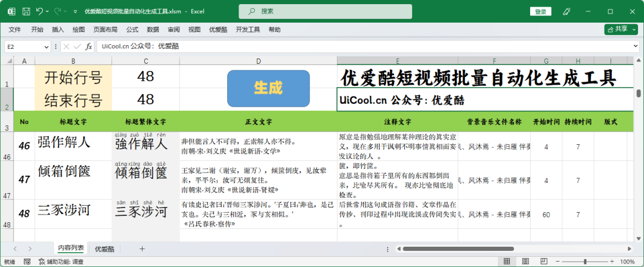
Task: Switch to the 审阅 ribbon tab
Action: pos(174,30)
